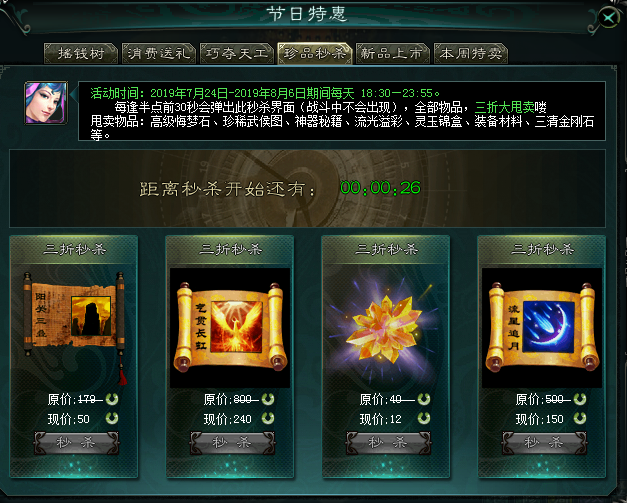This screenshot has width=627, height=503.
Task: Click the orange crystal flower item
Action: pyautogui.click(x=385, y=329)
